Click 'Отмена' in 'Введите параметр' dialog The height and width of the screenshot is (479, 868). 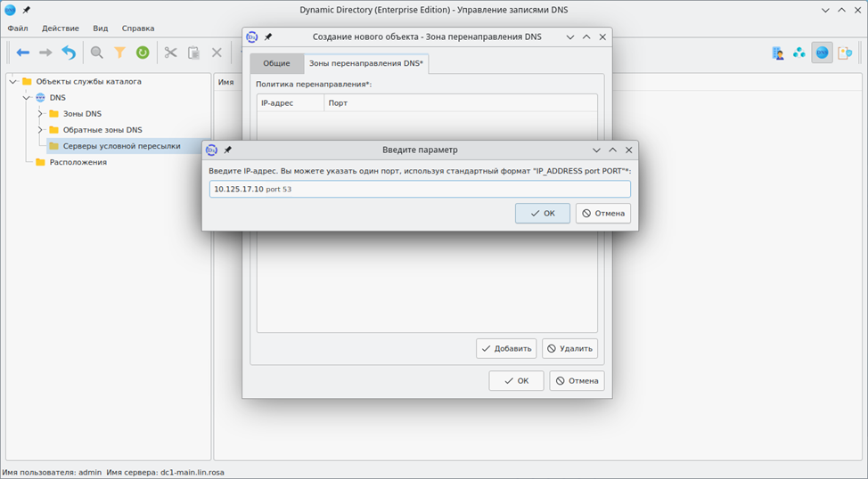(602, 214)
